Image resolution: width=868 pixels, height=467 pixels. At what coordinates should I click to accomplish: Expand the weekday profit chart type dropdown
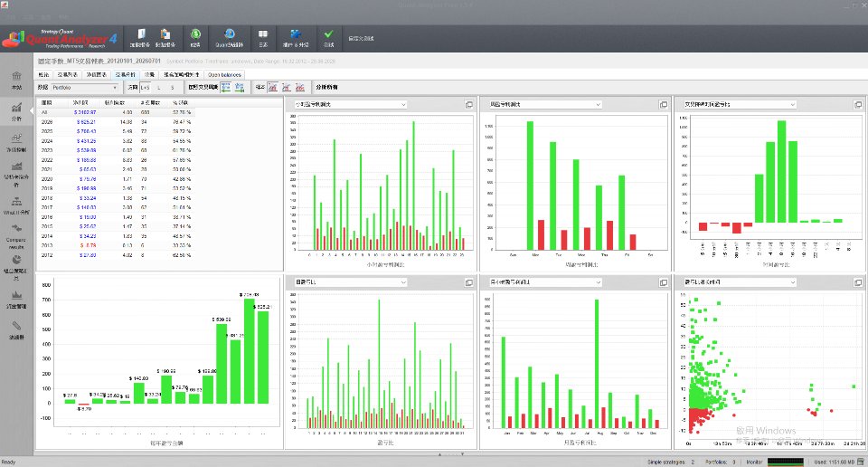tap(544, 104)
